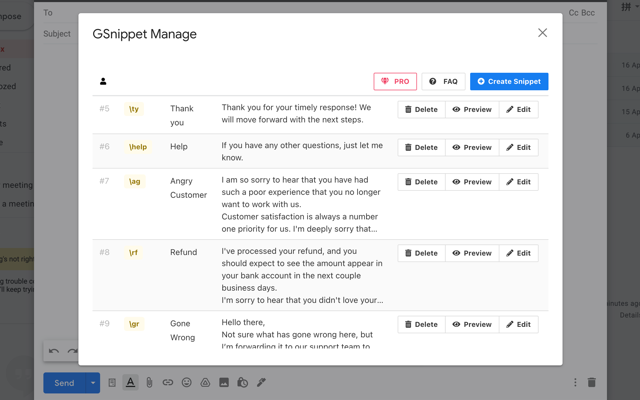
Task: Click the \ag shortcut tag
Action: (135, 181)
